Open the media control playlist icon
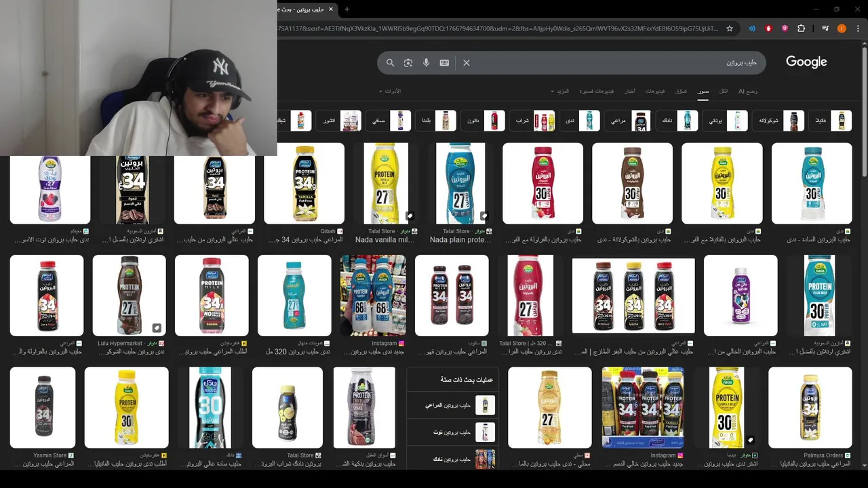This screenshot has height=488, width=868. click(x=825, y=28)
